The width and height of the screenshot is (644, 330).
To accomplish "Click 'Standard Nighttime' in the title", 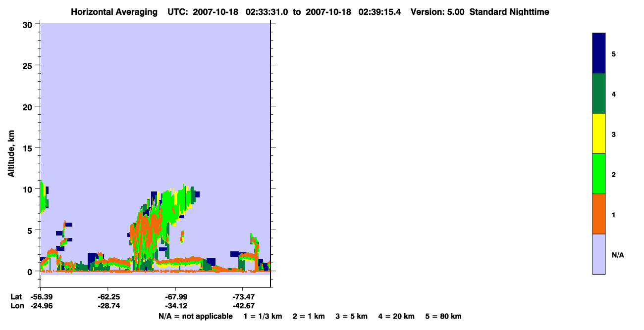I will 509,12.
